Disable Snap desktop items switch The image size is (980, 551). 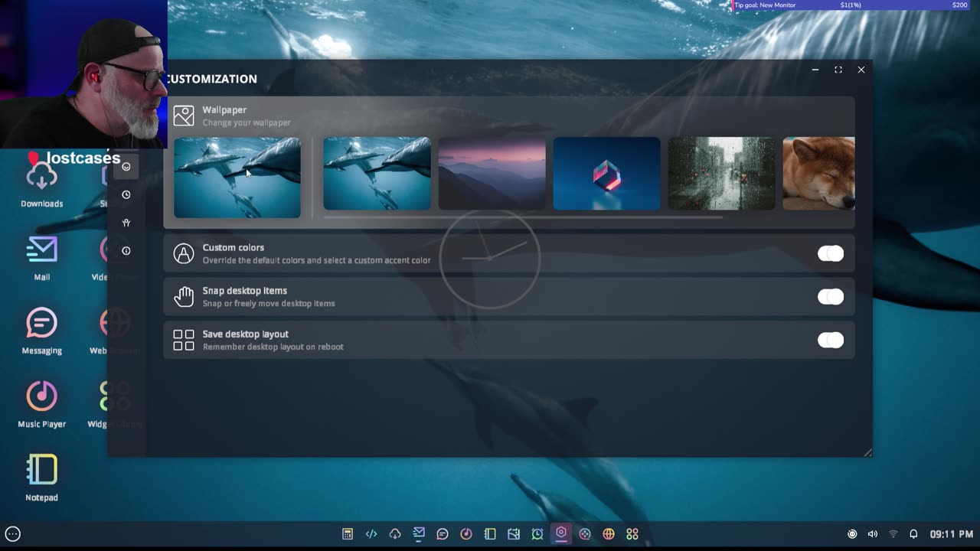tap(830, 297)
